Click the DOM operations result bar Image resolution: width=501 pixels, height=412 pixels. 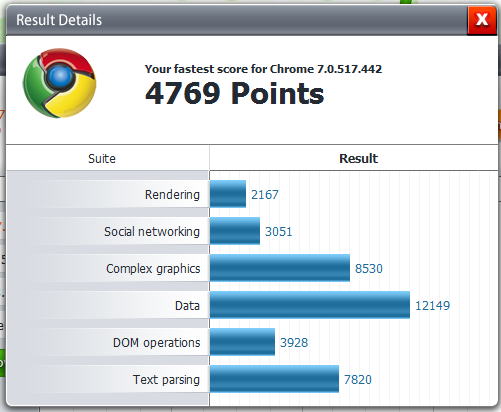pos(242,342)
